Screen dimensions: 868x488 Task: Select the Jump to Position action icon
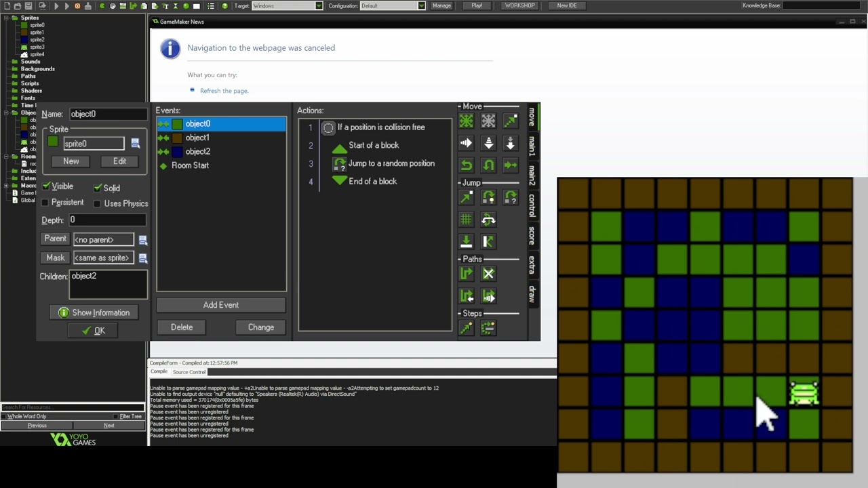466,197
